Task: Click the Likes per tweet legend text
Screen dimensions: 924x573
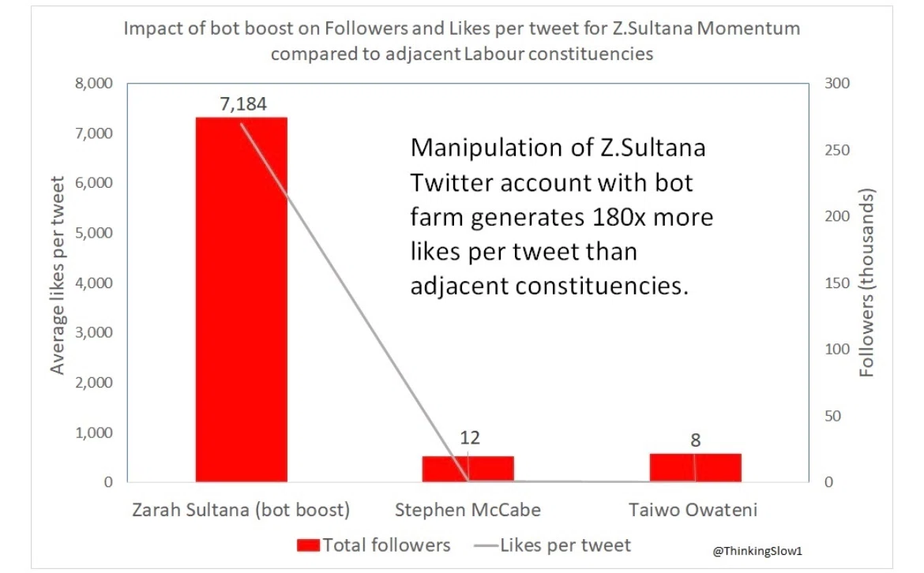Action: tap(565, 545)
